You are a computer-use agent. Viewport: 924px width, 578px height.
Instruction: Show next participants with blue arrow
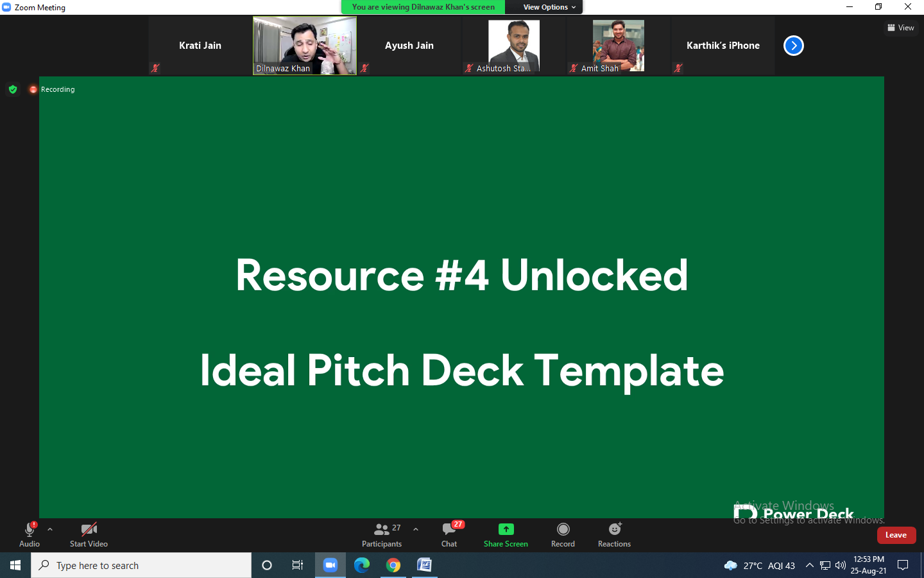point(794,46)
